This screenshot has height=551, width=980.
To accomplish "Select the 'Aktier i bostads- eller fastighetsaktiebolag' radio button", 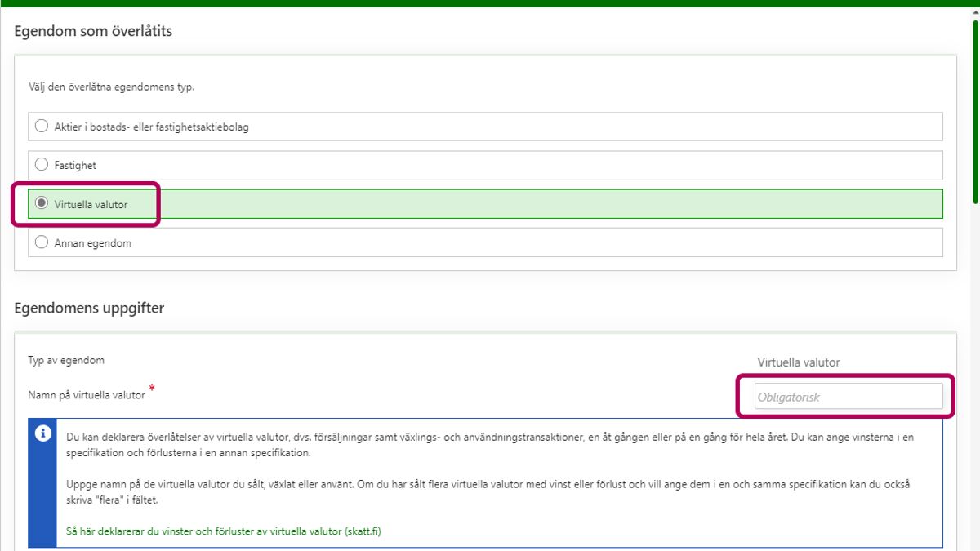I will coord(42,127).
